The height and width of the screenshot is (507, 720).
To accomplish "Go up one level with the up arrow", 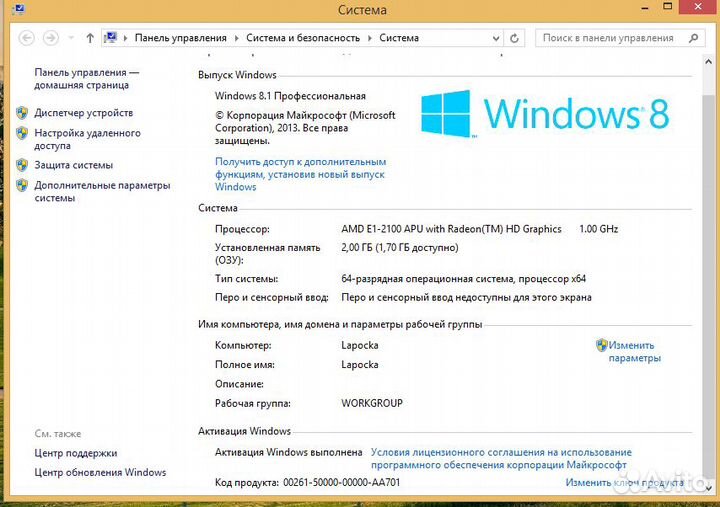I will click(90, 38).
